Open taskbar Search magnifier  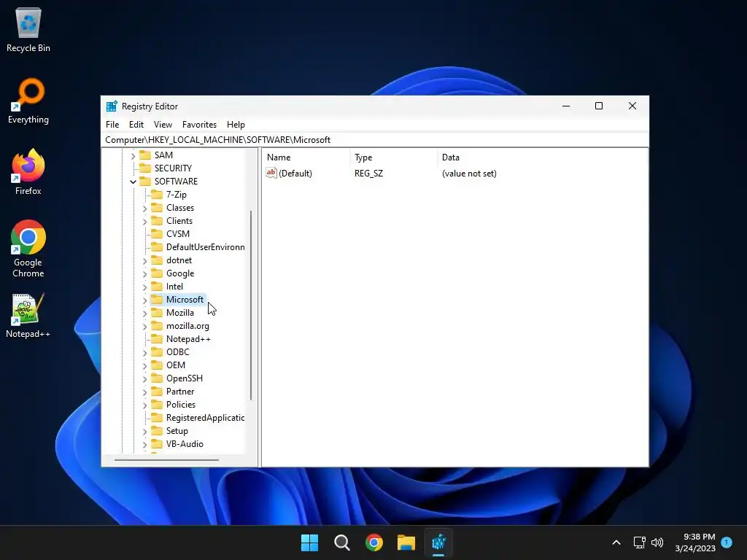[341, 542]
